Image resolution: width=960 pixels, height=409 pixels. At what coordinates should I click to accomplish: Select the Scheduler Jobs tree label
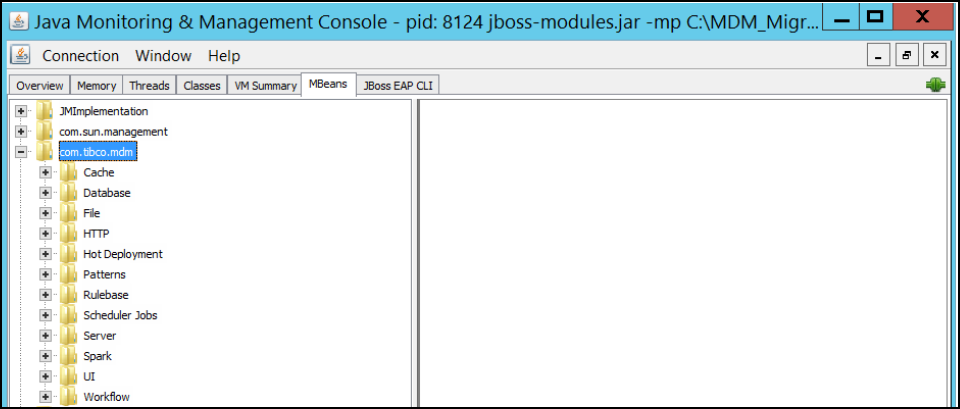[121, 315]
